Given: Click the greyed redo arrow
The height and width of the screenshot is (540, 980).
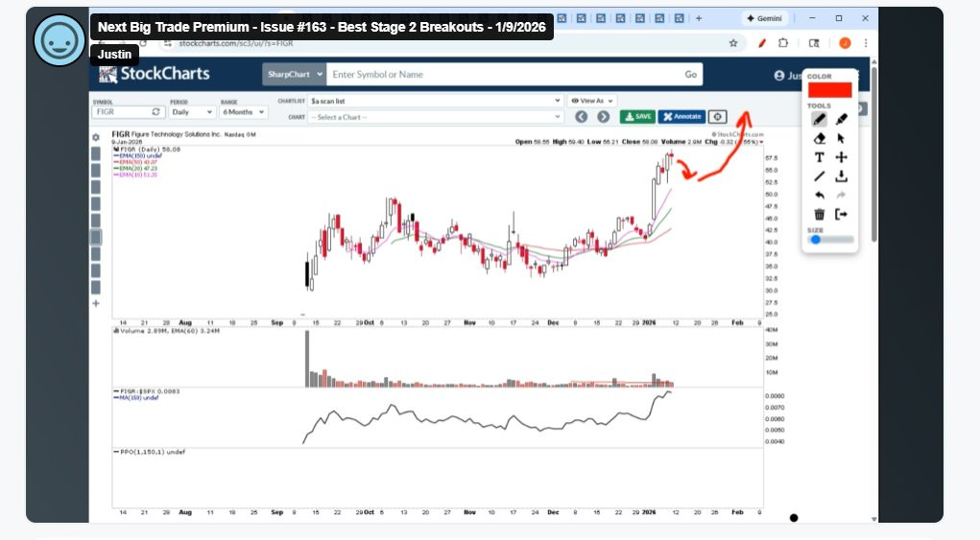Looking at the screenshot, I should [x=841, y=196].
